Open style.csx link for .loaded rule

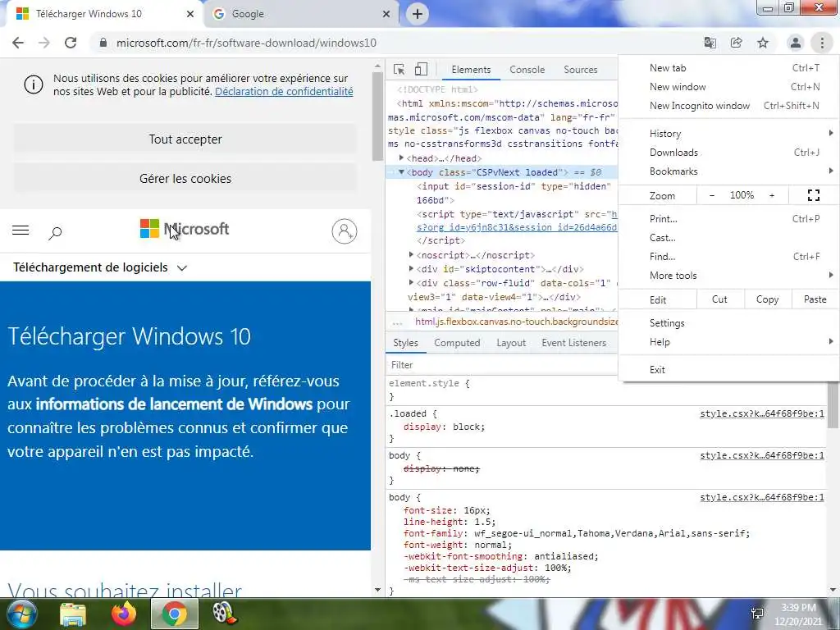[762, 413]
